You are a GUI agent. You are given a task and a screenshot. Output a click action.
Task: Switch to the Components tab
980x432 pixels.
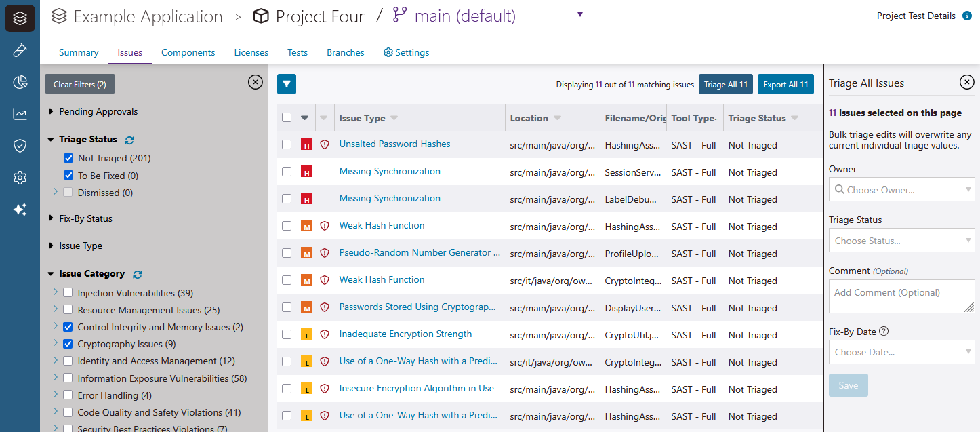point(188,52)
